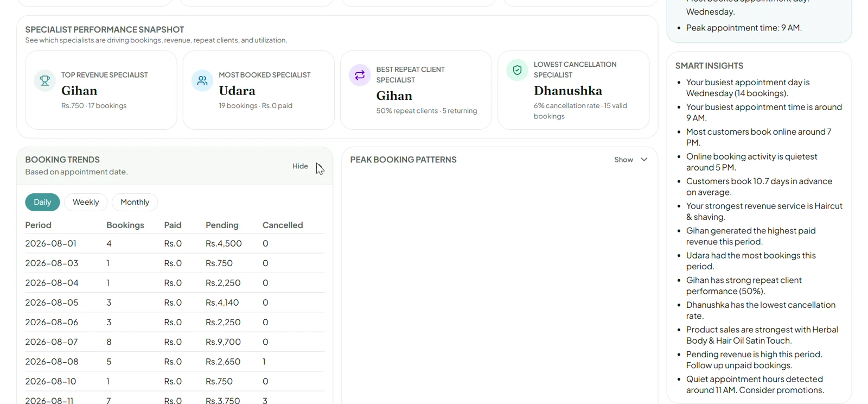Click the Peak appointment time 9 AM text

click(x=744, y=28)
